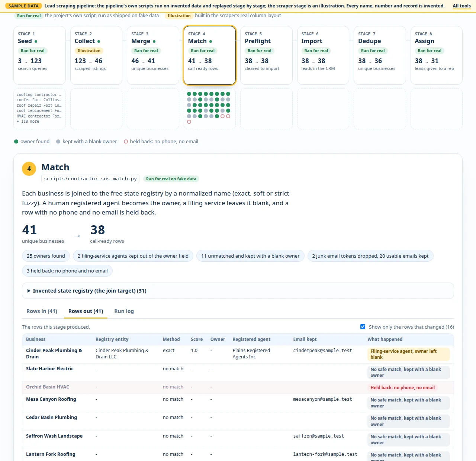Click the Seed search-queries preview box
This screenshot has height=461, width=476.
coord(39,109)
